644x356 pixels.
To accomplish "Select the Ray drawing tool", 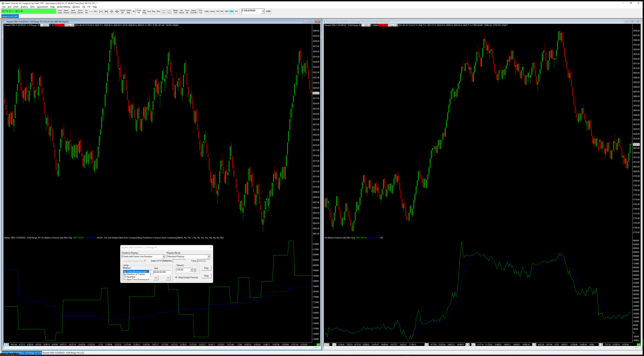I will click(x=153, y=11).
